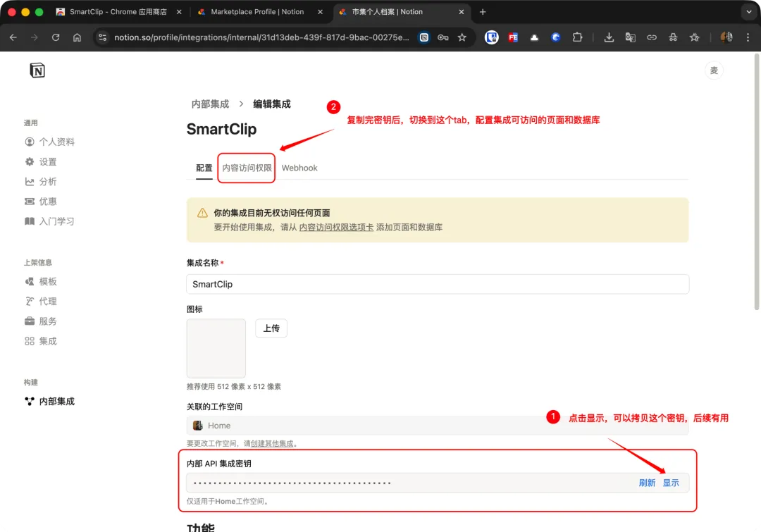Click 显示 to reveal the secret
Image resolution: width=761 pixels, height=532 pixels.
[x=672, y=483]
